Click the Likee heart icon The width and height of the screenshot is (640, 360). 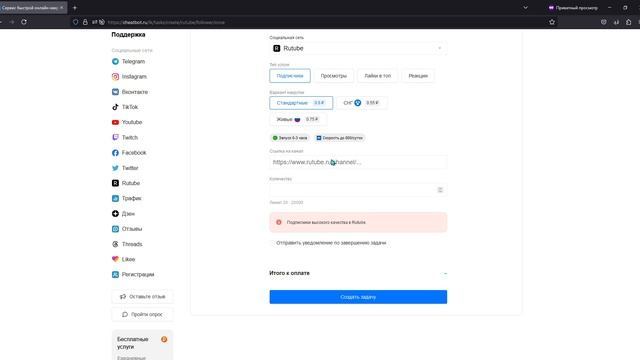[x=115, y=259]
